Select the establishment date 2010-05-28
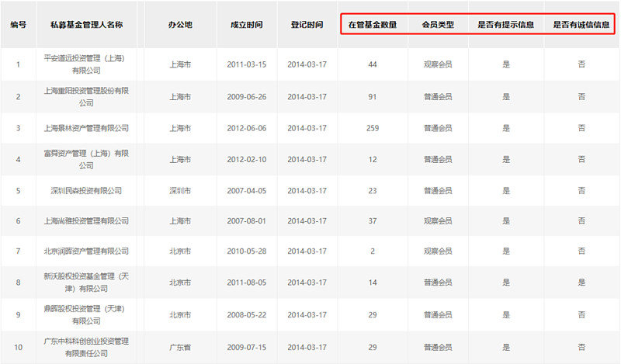The width and height of the screenshot is (621, 364). (247, 251)
